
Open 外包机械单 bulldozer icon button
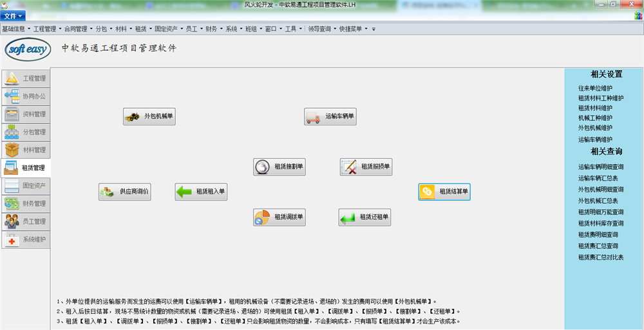tap(149, 116)
